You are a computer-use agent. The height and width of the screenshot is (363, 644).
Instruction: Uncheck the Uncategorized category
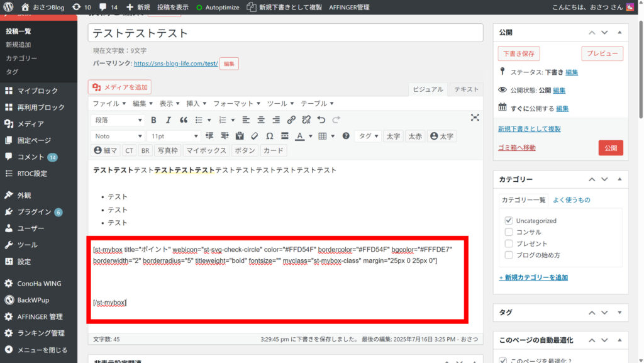508,221
